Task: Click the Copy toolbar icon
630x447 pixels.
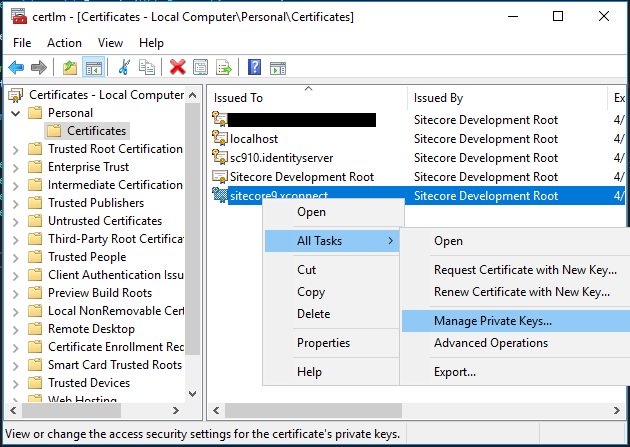Action: [147, 67]
